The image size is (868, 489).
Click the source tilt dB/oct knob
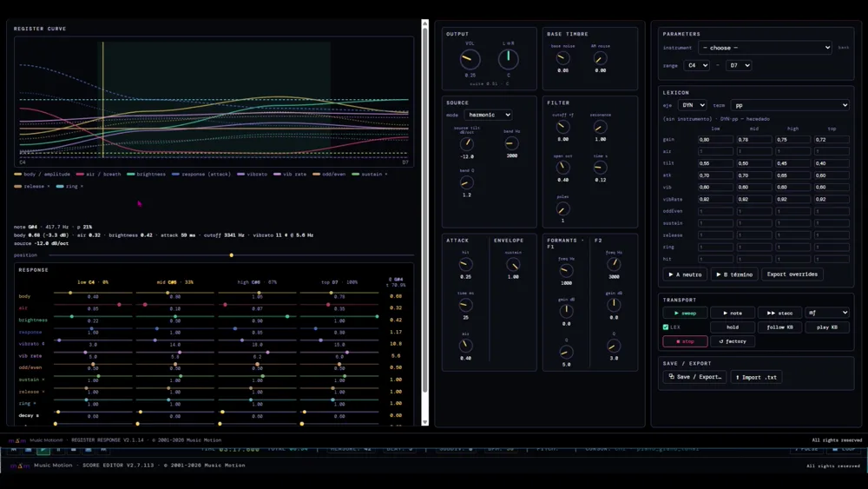tap(467, 144)
